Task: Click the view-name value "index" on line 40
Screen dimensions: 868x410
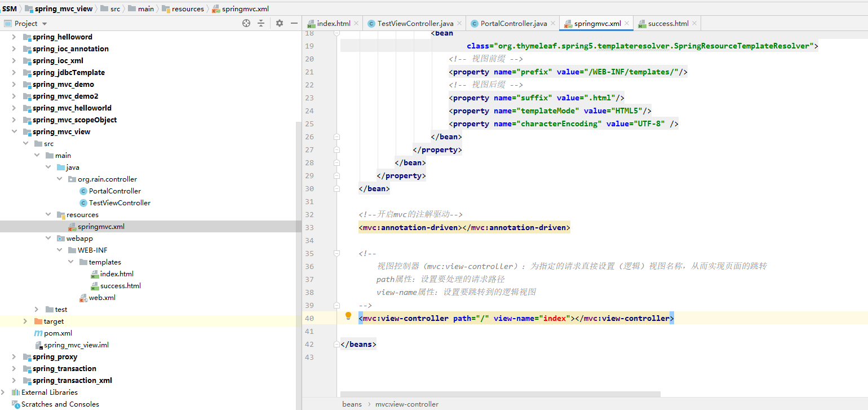Action: pos(555,318)
